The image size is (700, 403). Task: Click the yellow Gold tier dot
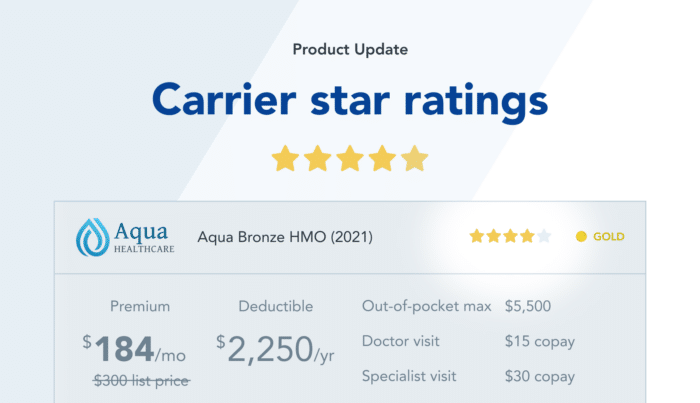[581, 236]
